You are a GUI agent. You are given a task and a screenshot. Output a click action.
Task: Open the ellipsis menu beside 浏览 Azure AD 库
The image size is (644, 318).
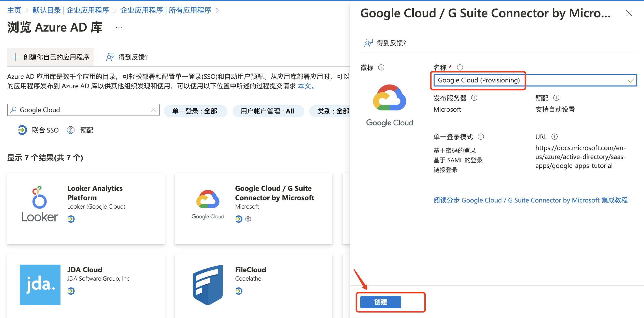(x=119, y=27)
